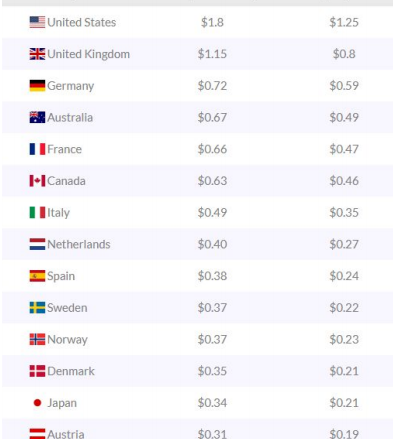
Task: Click the Canada maple leaf flag
Action: [x=37, y=181]
